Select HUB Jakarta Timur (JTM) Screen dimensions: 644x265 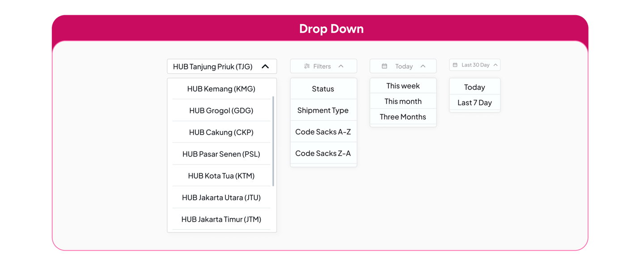221,219
